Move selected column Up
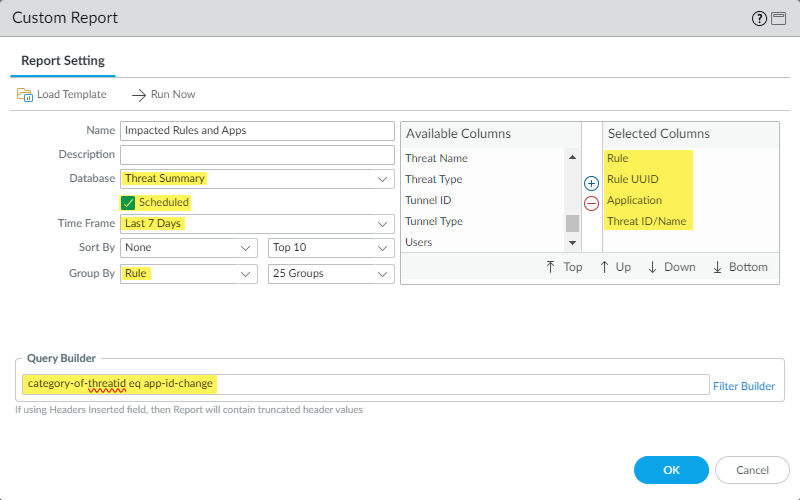Viewport: 800px width, 500px height. click(617, 267)
